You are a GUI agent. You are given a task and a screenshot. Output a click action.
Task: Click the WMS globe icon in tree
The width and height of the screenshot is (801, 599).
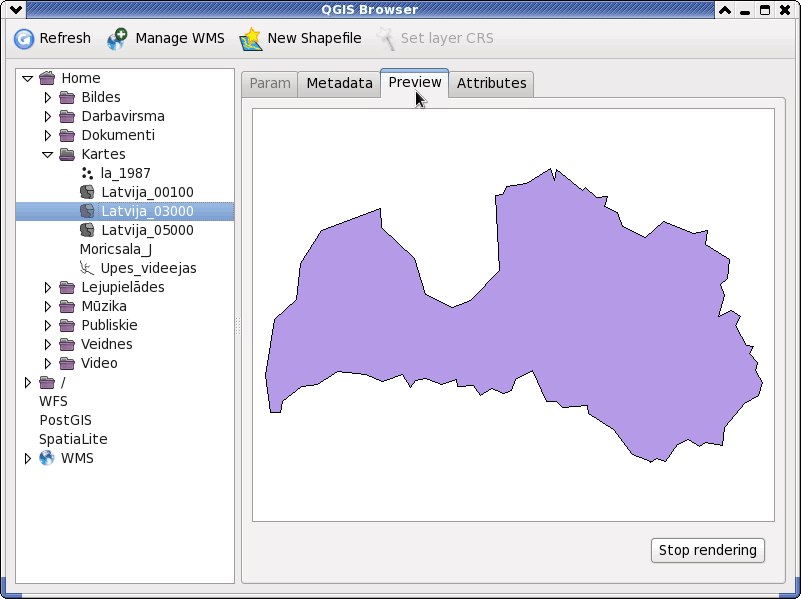[47, 458]
